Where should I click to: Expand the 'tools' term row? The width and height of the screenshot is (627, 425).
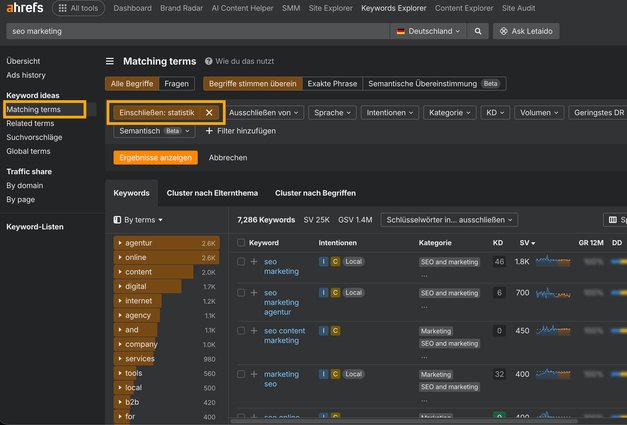point(120,373)
